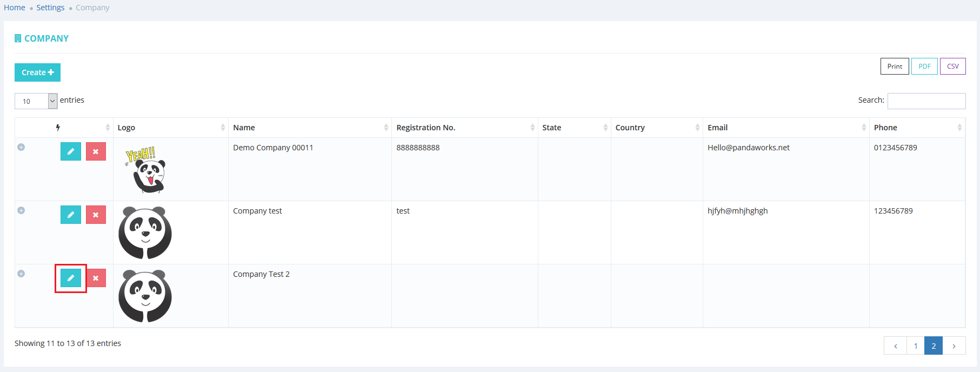Screen dimensions: 980x372
Task: Click edit pencil for Company test
Action: point(70,215)
